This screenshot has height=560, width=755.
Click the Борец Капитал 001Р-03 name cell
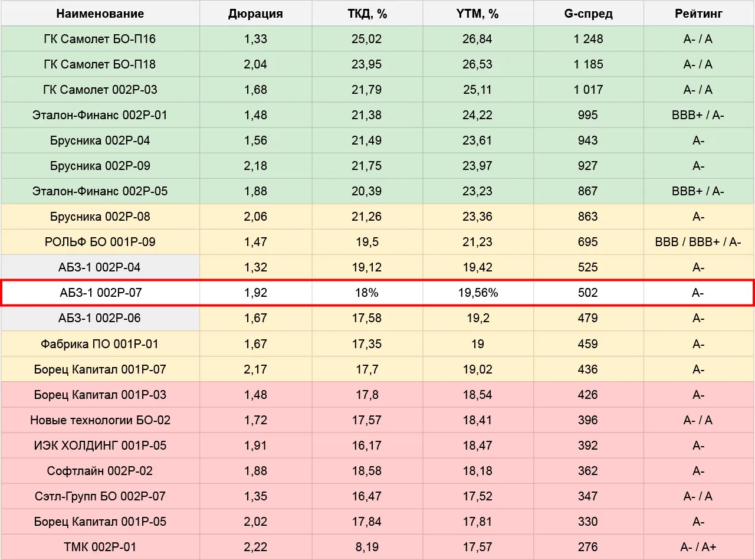click(100, 395)
